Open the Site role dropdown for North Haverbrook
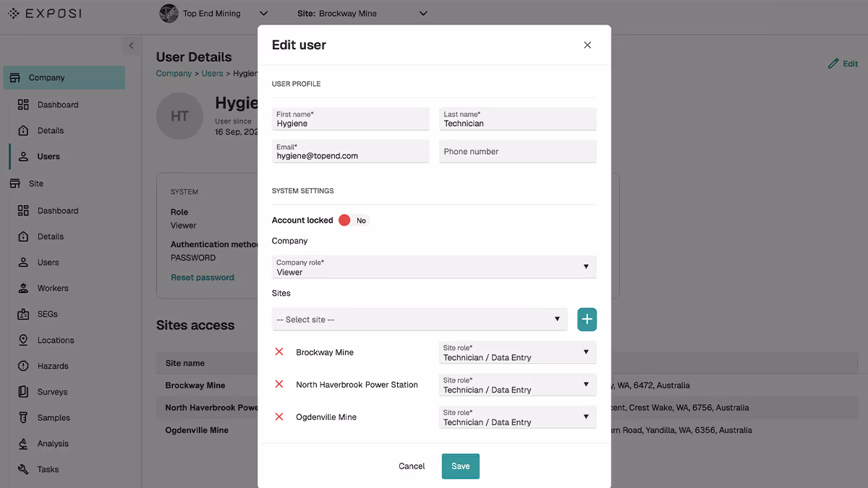 (x=517, y=385)
